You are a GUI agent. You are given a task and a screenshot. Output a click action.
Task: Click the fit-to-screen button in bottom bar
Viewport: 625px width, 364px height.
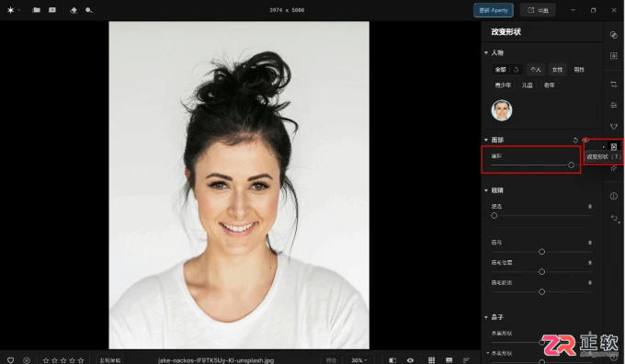coord(331,360)
